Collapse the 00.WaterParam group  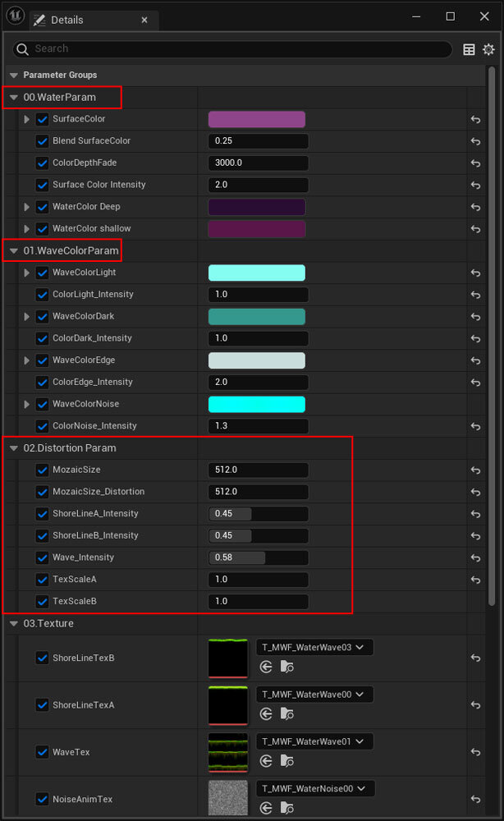13,98
